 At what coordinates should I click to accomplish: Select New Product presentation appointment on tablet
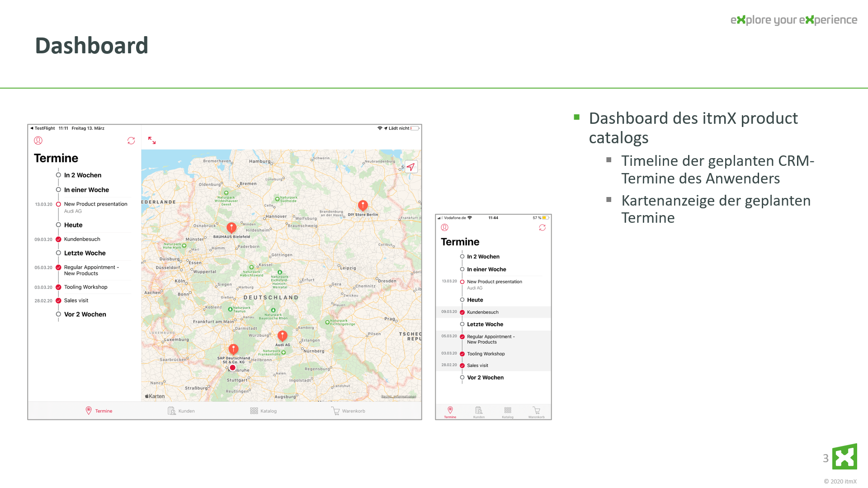click(x=95, y=204)
